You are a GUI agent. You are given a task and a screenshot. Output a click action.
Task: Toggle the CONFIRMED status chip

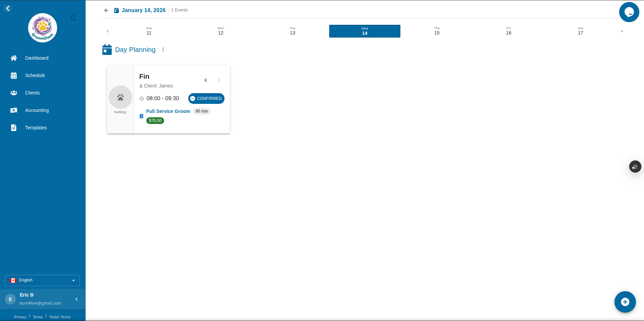pyautogui.click(x=206, y=99)
